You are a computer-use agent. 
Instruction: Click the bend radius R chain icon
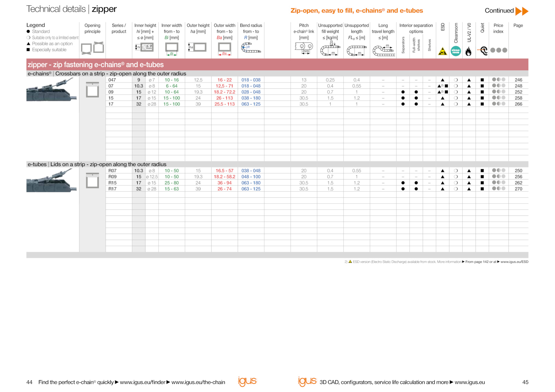(x=251, y=48)
